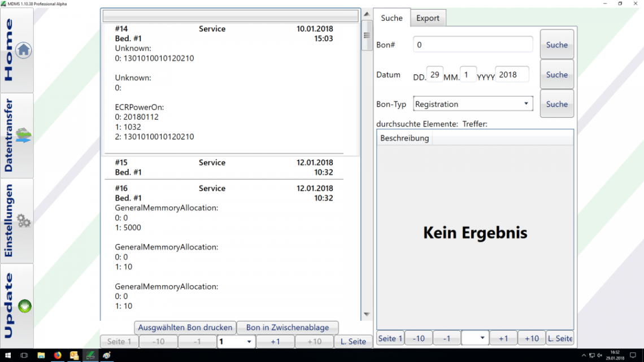Click the Bon# input field
This screenshot has height=362, width=644.
(473, 44)
